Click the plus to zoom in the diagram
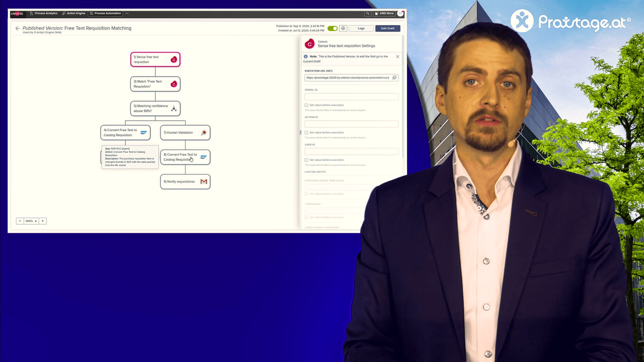 [x=43, y=221]
